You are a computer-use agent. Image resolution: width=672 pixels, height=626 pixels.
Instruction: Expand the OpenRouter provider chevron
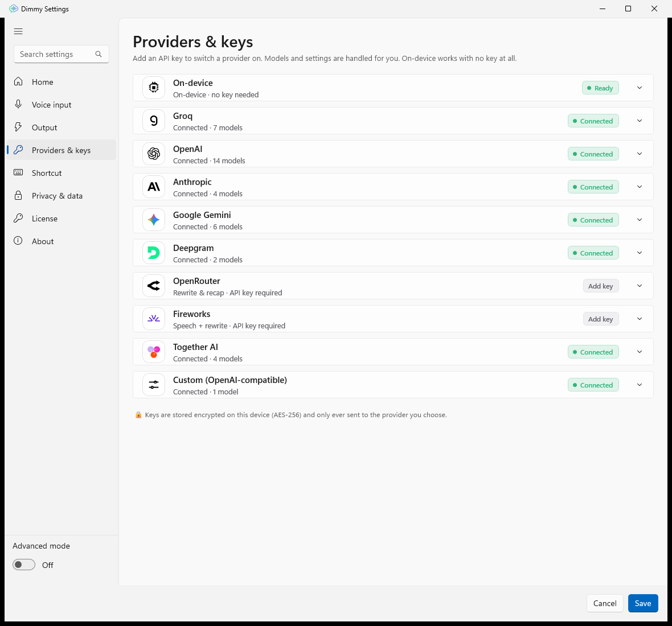[x=640, y=286]
